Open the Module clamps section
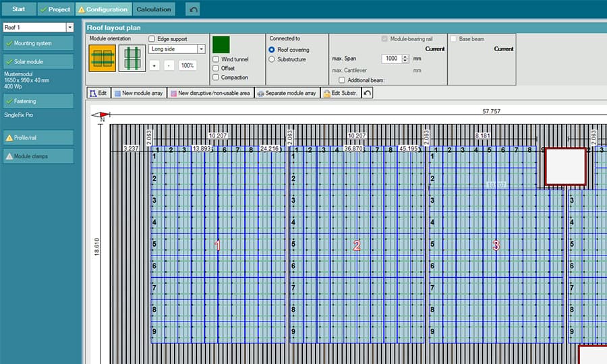The height and width of the screenshot is (364, 607). (x=38, y=156)
